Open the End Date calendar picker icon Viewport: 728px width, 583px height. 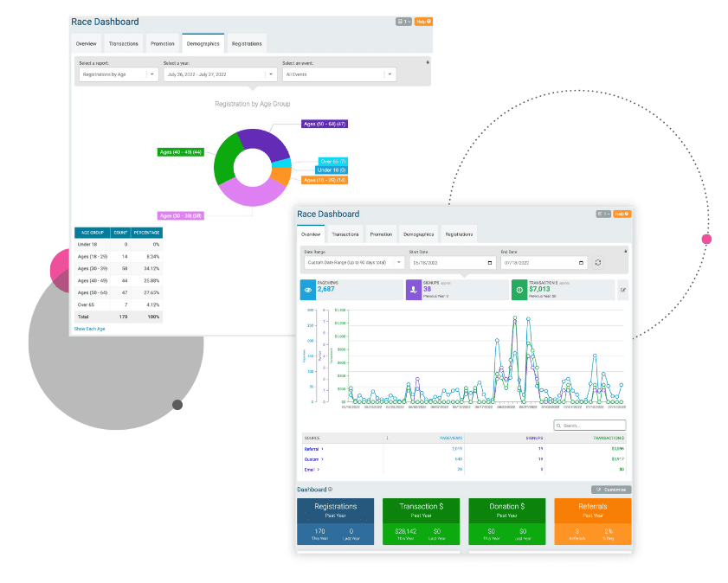click(581, 263)
